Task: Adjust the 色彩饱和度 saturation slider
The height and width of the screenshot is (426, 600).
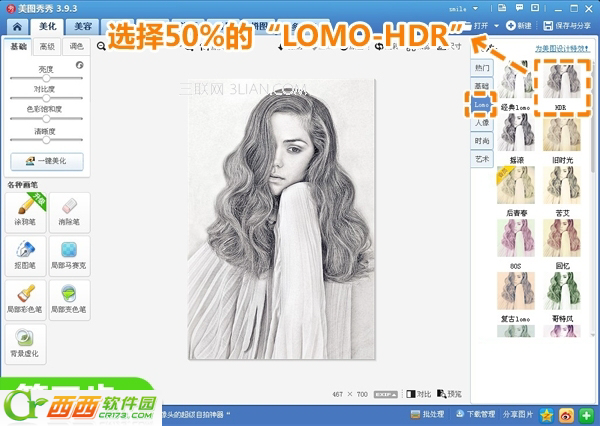Action: click(46, 119)
